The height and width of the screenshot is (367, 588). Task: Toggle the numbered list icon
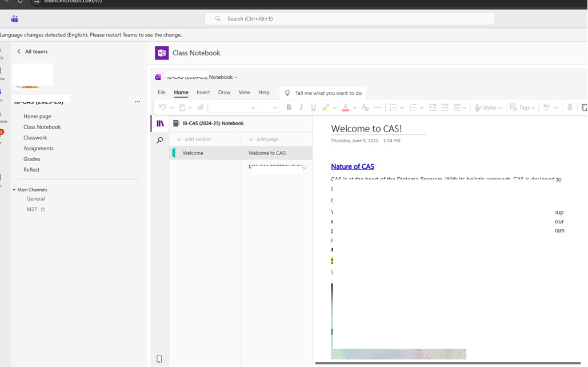pyautogui.click(x=413, y=107)
